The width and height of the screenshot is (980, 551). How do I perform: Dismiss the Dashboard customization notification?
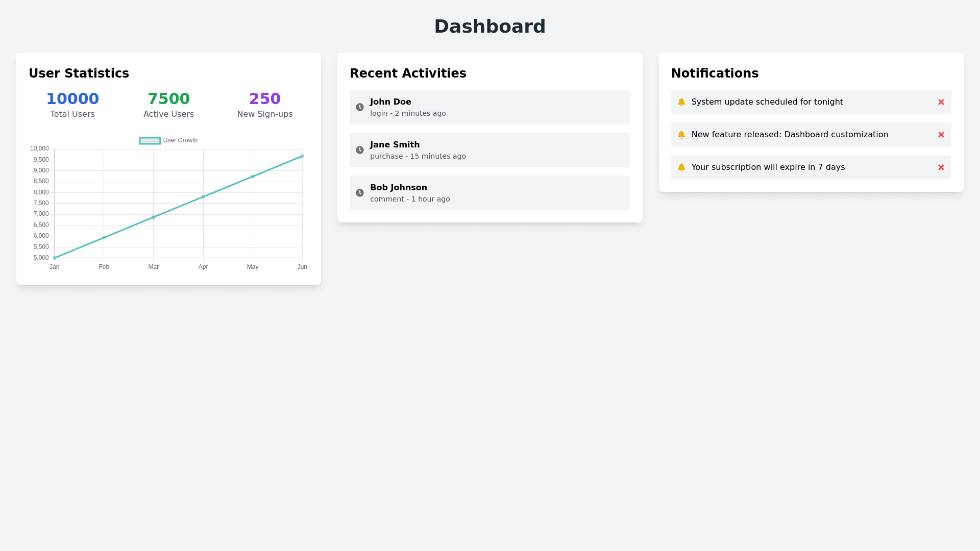pos(941,135)
